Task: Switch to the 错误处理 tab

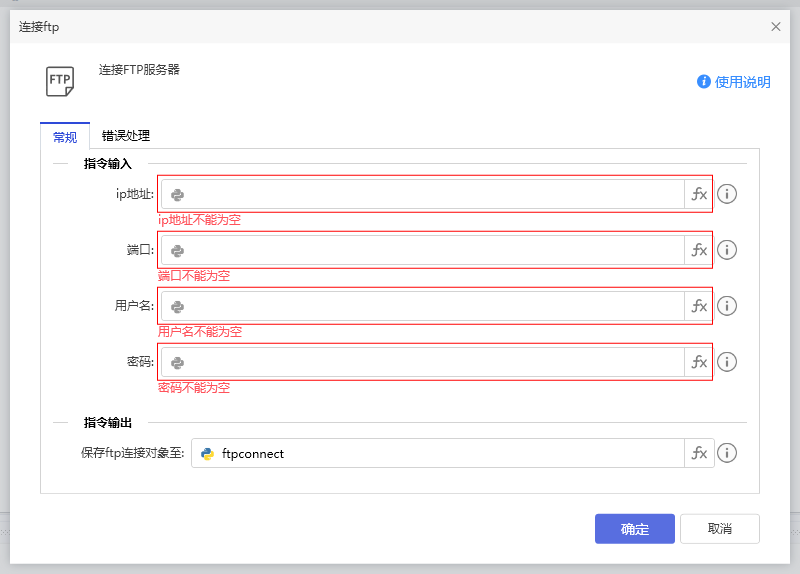Action: coord(126,136)
